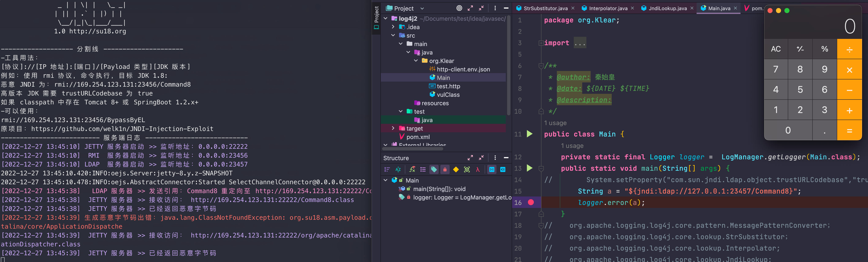Image resolution: width=868 pixels, height=262 pixels.
Task: Toggle show inherited in Structure toolbar
Action: click(x=412, y=170)
